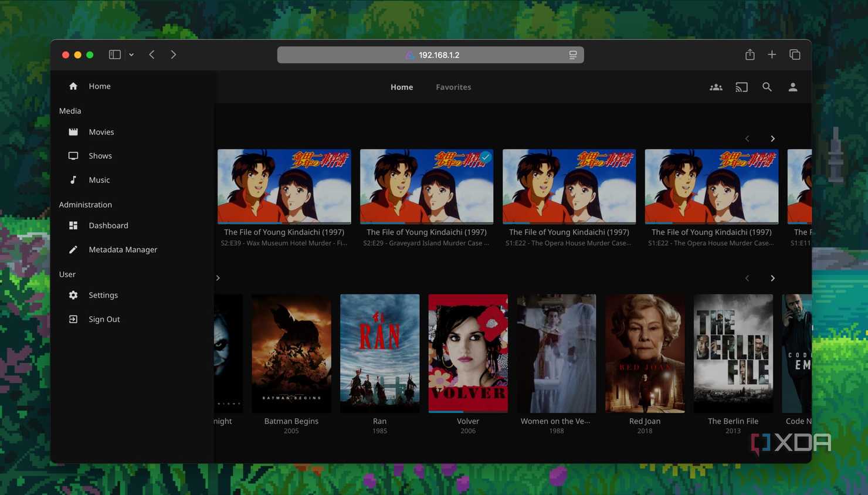Open the Batman Begins poster

coord(291,353)
